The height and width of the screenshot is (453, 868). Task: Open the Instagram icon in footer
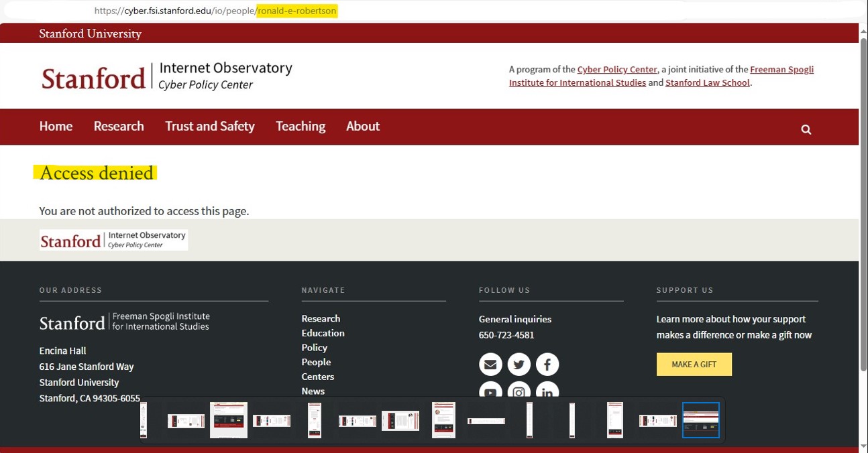[519, 391]
